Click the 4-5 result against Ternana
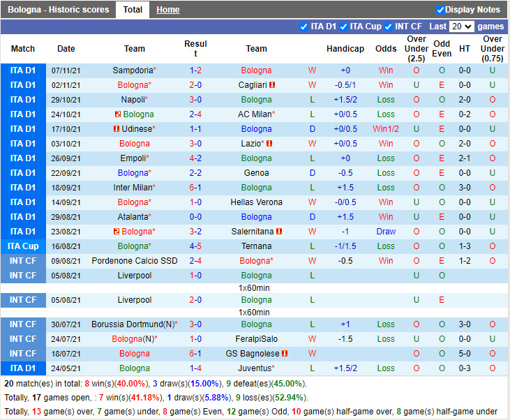The width and height of the screenshot is (510, 420). tap(195, 246)
